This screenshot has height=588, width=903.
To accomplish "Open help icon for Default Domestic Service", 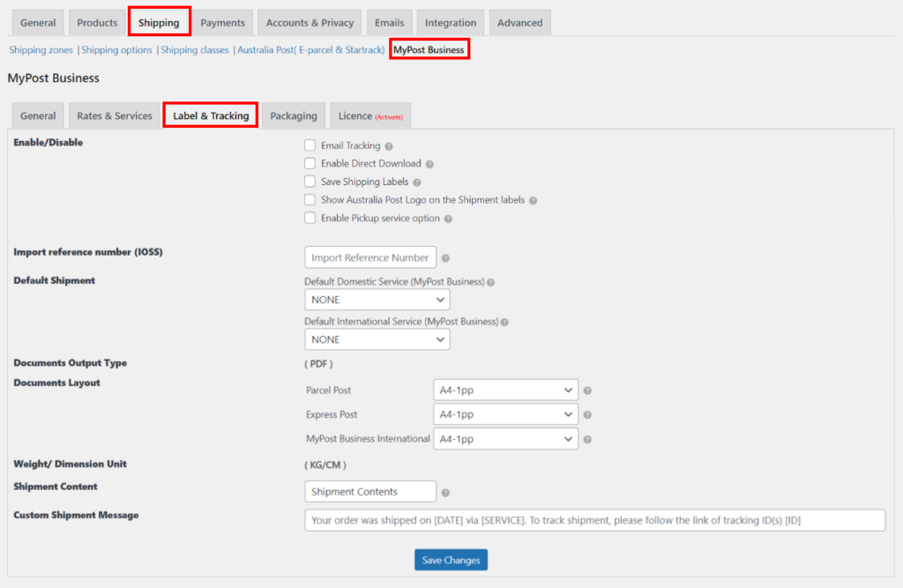I will (x=490, y=282).
